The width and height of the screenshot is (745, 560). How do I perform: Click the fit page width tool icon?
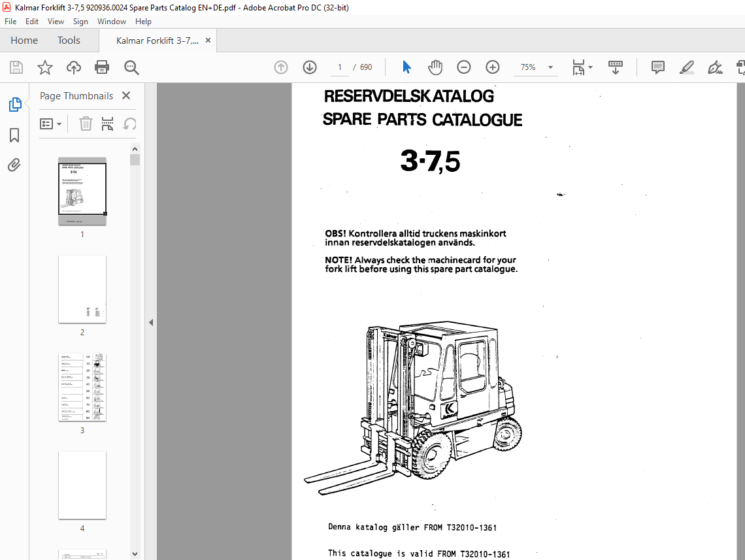click(x=578, y=67)
